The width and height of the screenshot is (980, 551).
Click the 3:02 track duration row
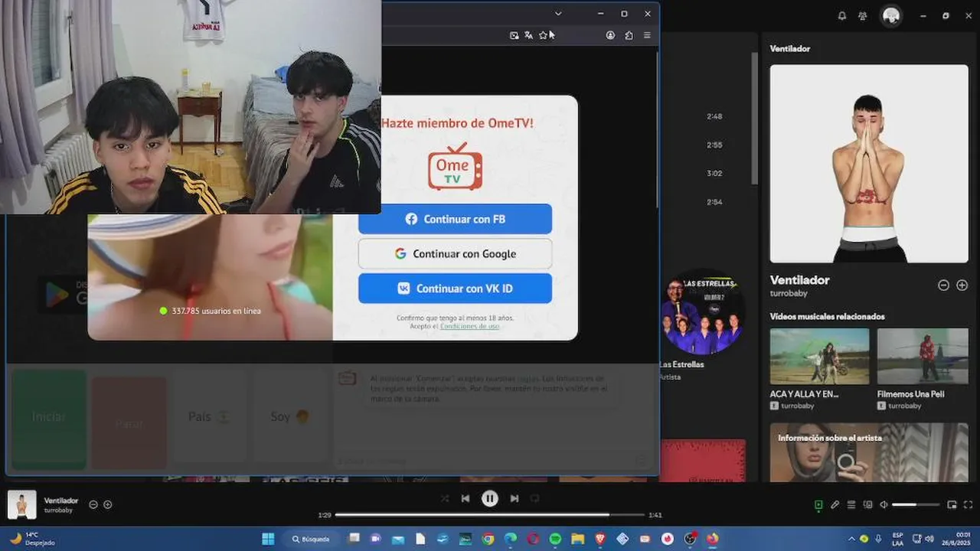point(714,174)
